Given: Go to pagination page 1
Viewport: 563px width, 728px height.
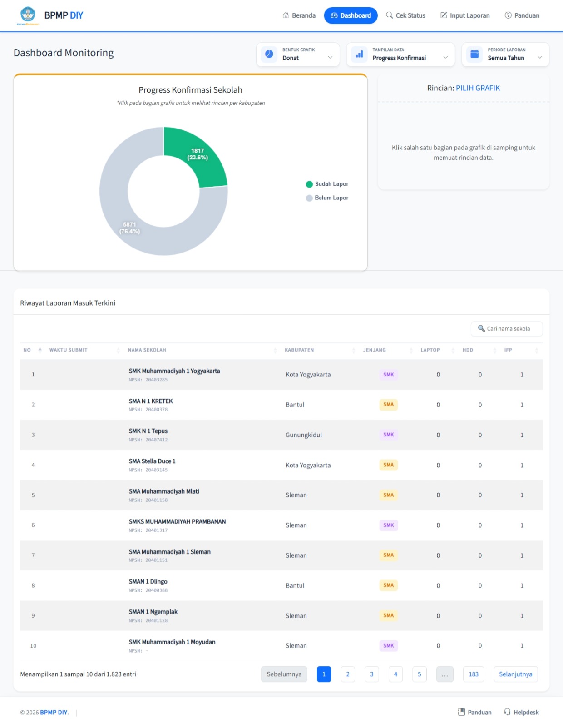Looking at the screenshot, I should (324, 674).
